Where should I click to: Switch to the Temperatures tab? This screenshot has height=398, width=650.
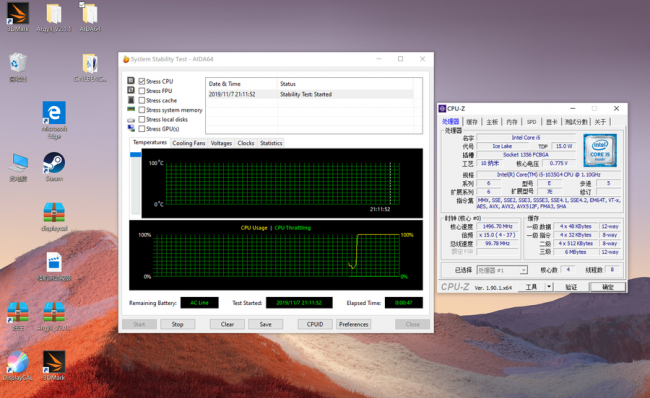tap(150, 142)
